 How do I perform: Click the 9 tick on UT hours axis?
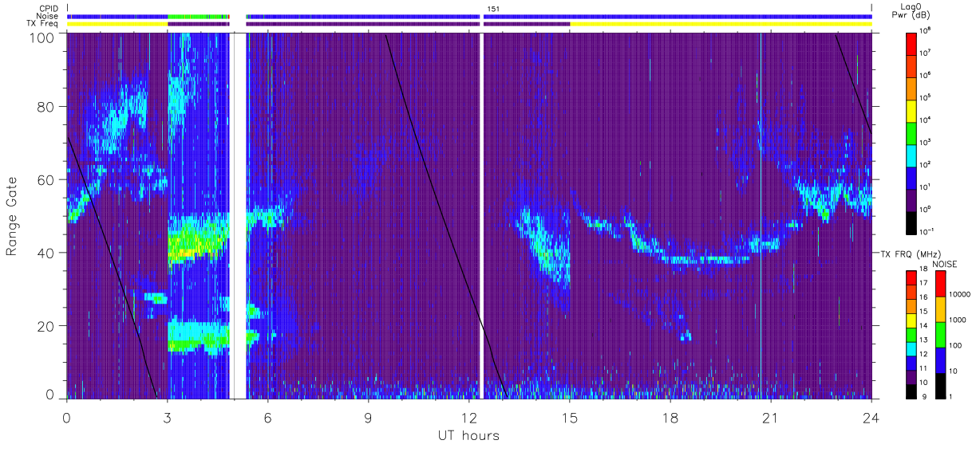click(x=368, y=417)
